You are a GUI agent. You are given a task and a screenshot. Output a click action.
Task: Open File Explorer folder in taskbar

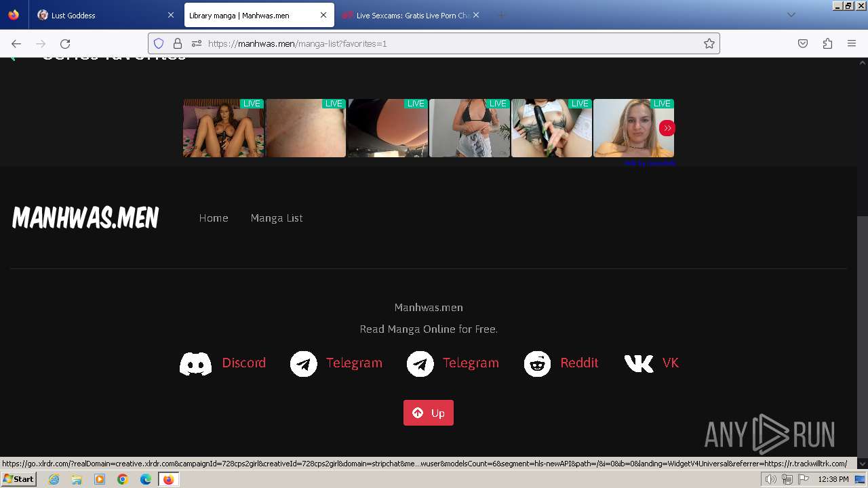77,479
